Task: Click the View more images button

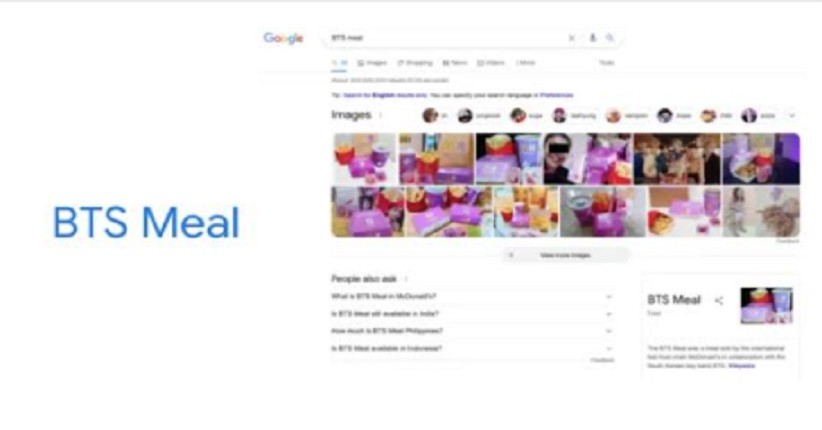Action: pyautogui.click(x=565, y=255)
